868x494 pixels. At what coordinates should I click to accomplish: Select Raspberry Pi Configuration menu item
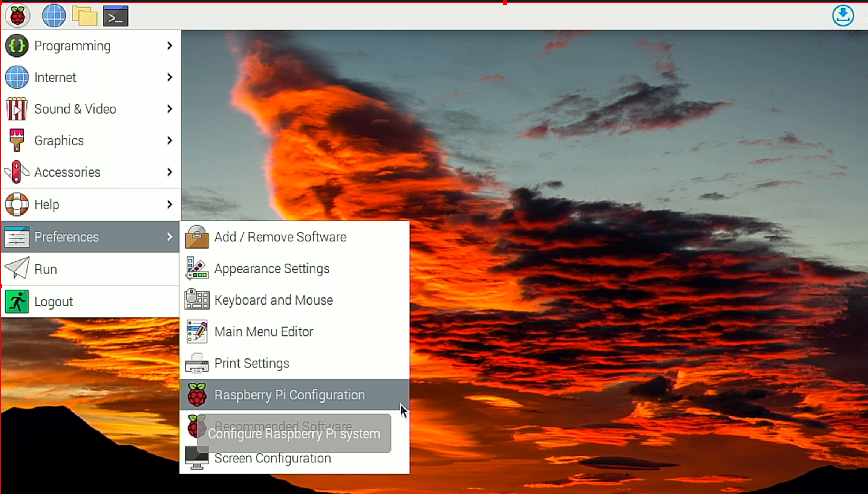(289, 395)
